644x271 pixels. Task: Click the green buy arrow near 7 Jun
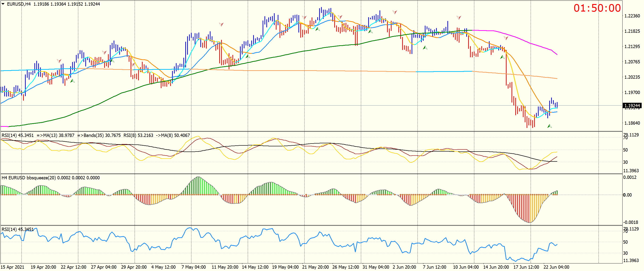[x=425, y=48]
